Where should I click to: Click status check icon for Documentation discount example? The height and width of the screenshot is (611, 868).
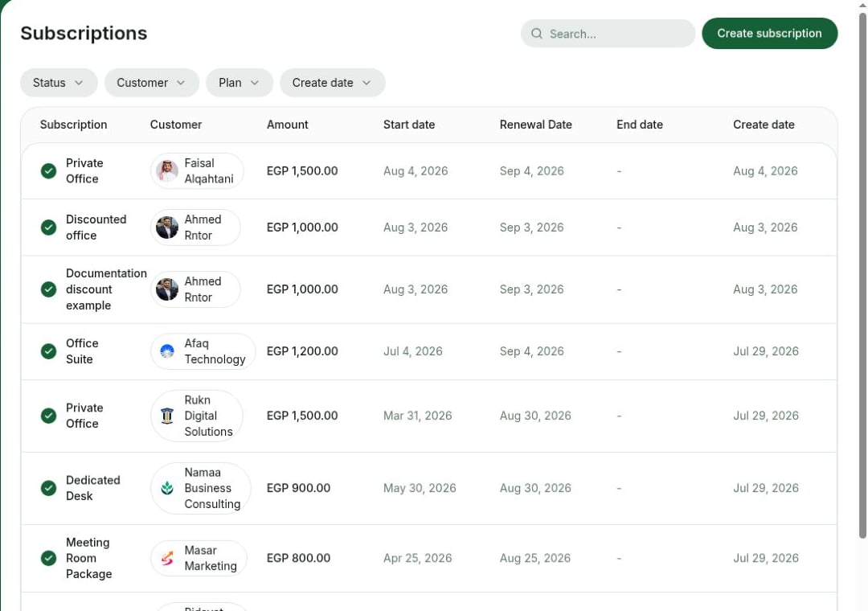pyautogui.click(x=49, y=289)
